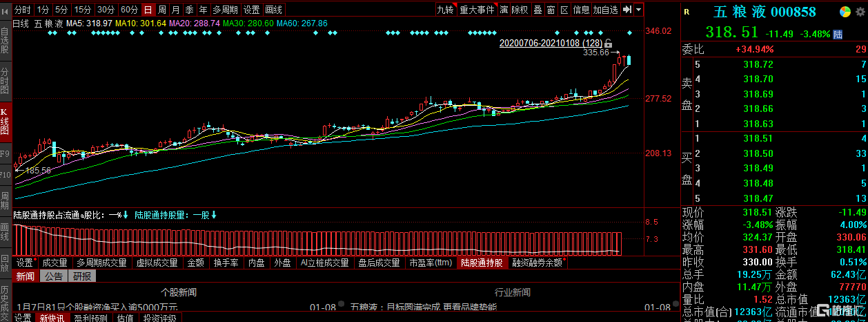
Task: Select the 金额 indicator tab
Action: pyautogui.click(x=196, y=263)
